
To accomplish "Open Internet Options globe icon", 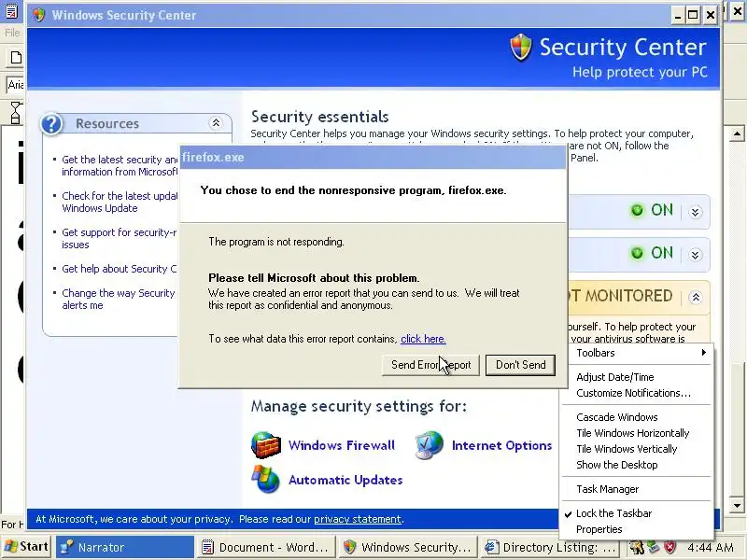I will coord(430,445).
